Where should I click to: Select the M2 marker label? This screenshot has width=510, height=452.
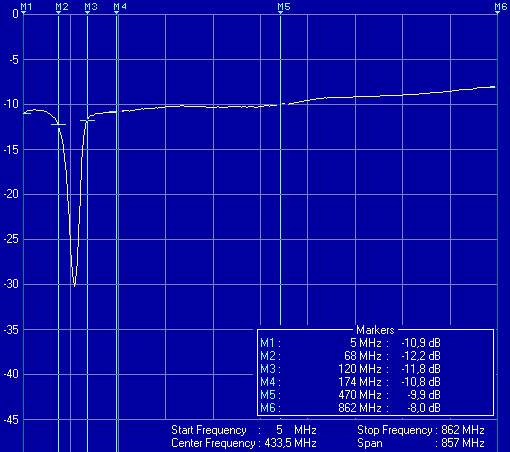[x=62, y=7]
